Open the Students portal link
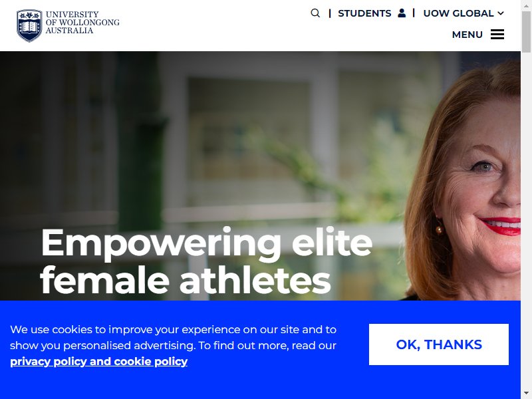532x399 pixels. pos(364,13)
